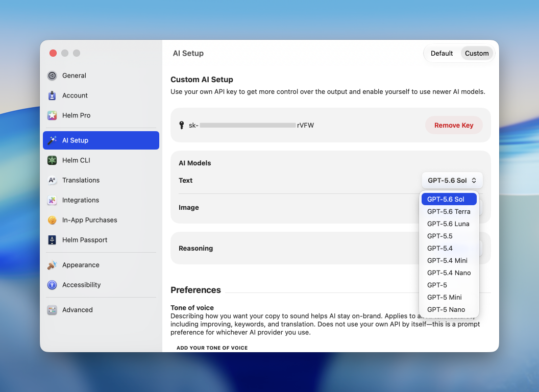Choose GPT-5.6 Terra from the list
The width and height of the screenshot is (539, 392).
tap(449, 211)
